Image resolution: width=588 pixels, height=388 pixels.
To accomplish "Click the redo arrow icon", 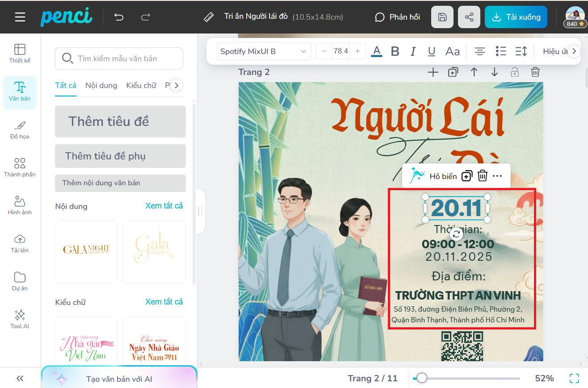I will (x=146, y=17).
